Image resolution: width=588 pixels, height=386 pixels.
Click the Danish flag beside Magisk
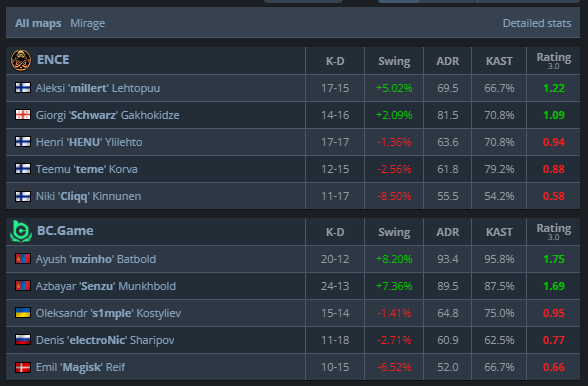pos(23,367)
